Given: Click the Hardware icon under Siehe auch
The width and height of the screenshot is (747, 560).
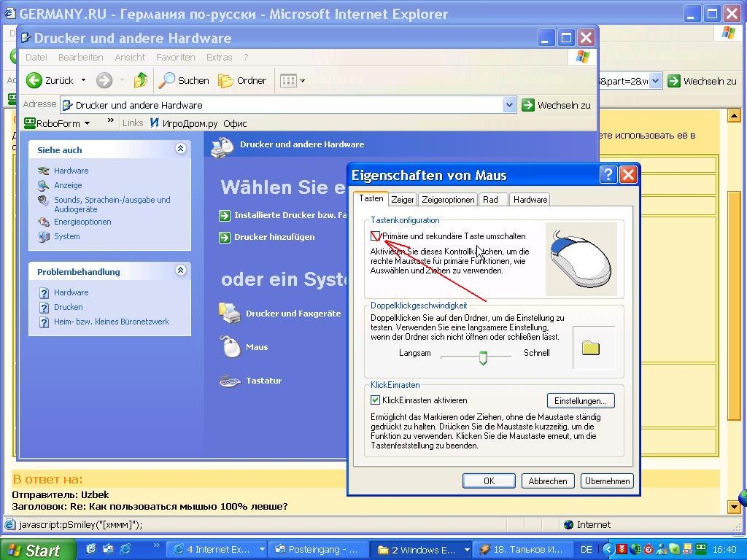Looking at the screenshot, I should 43,171.
